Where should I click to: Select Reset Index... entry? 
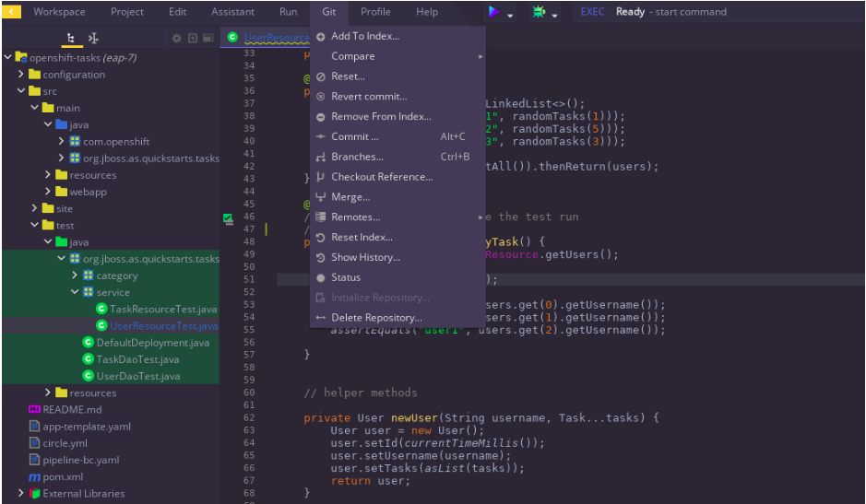tap(397, 237)
